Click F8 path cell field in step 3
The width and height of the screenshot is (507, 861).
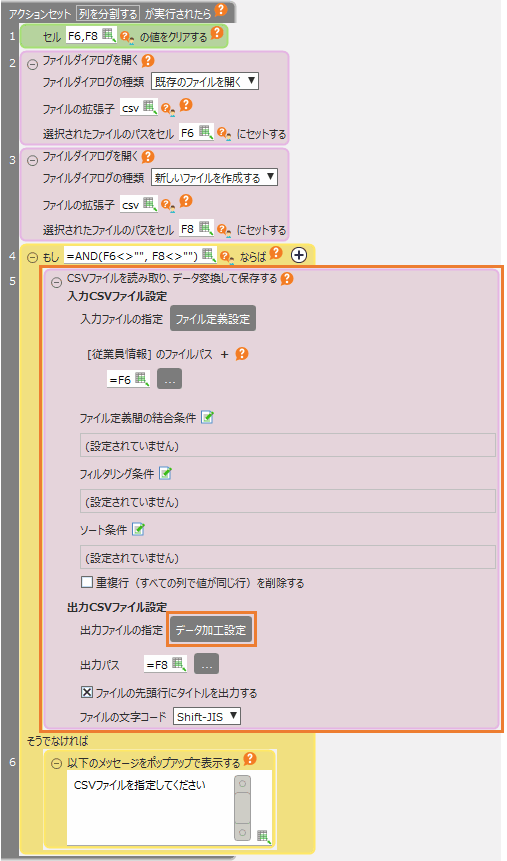click(x=196, y=228)
